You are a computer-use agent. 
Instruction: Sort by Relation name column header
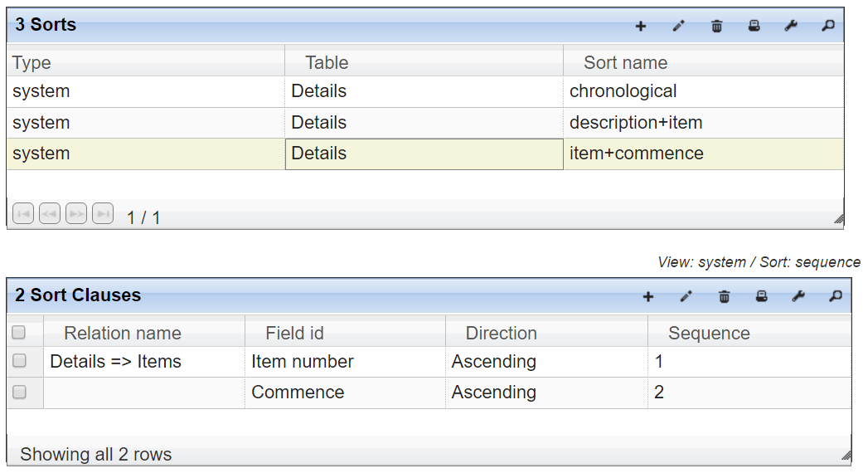pos(144,333)
